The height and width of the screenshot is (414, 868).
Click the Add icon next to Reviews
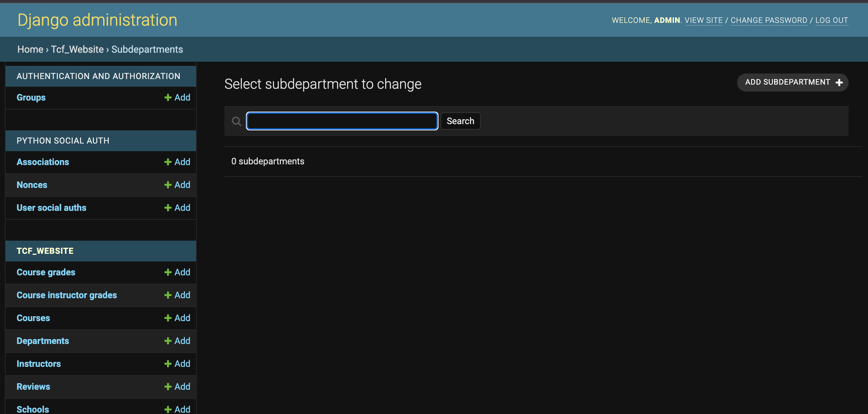pos(168,387)
